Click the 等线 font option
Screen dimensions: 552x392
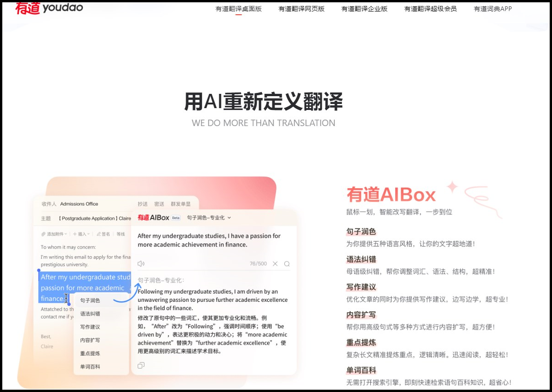(121, 234)
